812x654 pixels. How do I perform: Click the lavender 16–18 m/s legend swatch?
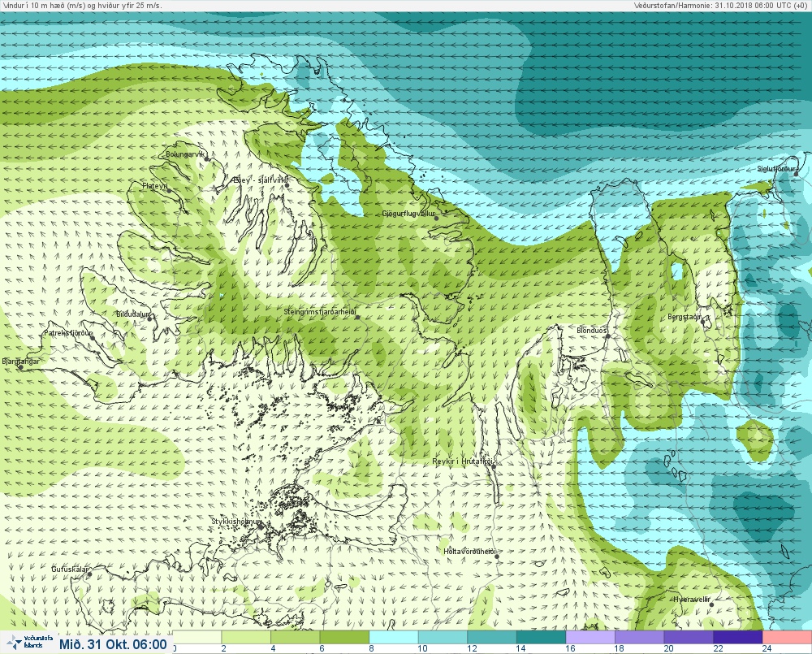coord(590,637)
